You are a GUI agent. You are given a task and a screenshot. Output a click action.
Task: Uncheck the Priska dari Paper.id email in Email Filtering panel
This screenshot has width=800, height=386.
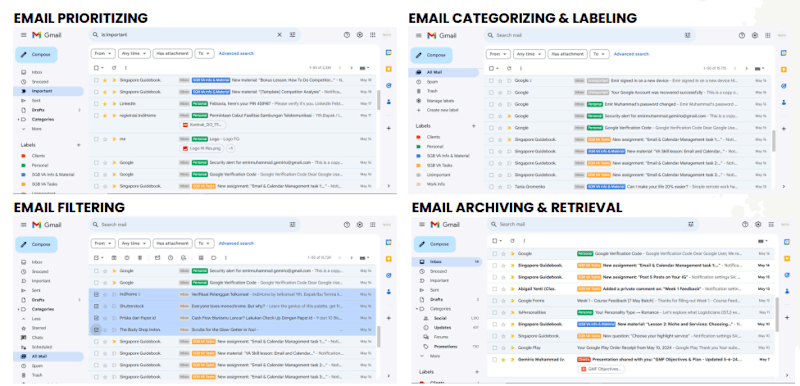click(x=96, y=318)
